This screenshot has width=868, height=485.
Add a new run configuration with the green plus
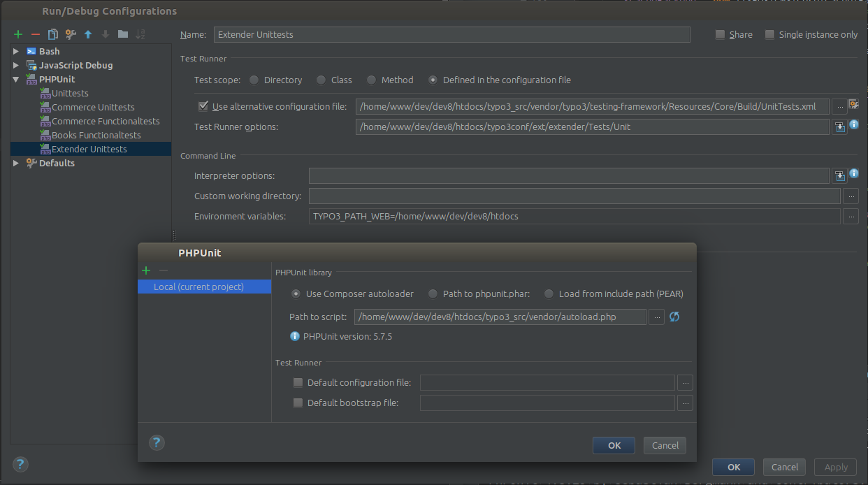18,34
